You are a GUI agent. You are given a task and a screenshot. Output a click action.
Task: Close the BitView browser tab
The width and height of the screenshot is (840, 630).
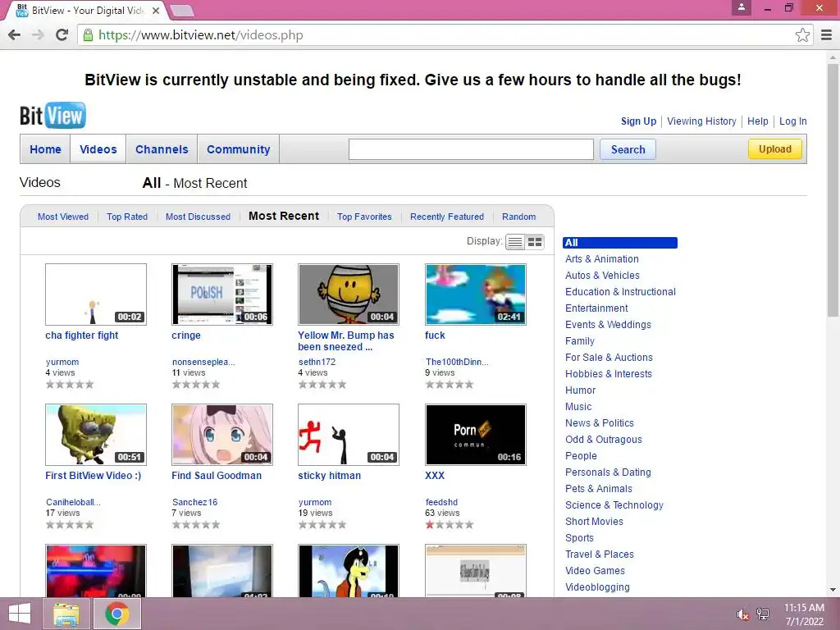[155, 10]
